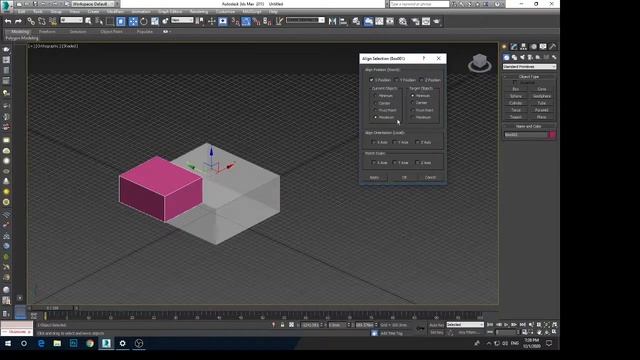The image size is (640, 360).
Task: Click the selection lock toggle icon
Action: [282, 325]
